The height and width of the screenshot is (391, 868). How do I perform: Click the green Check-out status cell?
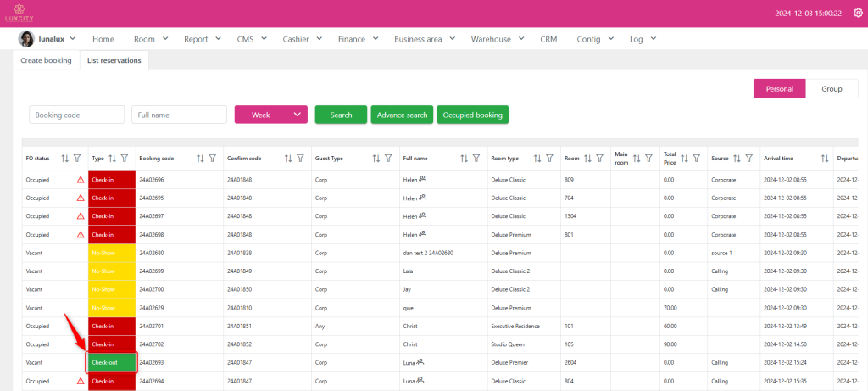pos(112,363)
